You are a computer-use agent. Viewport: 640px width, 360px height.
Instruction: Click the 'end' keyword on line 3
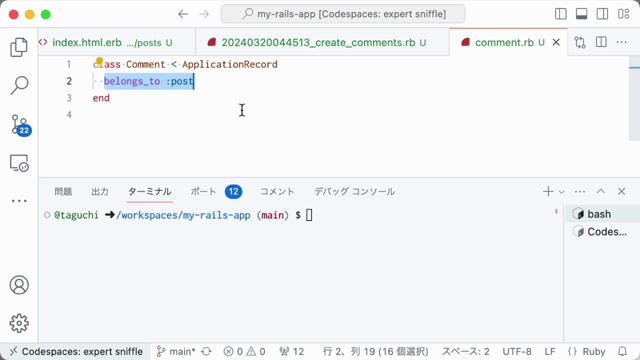[x=101, y=98]
